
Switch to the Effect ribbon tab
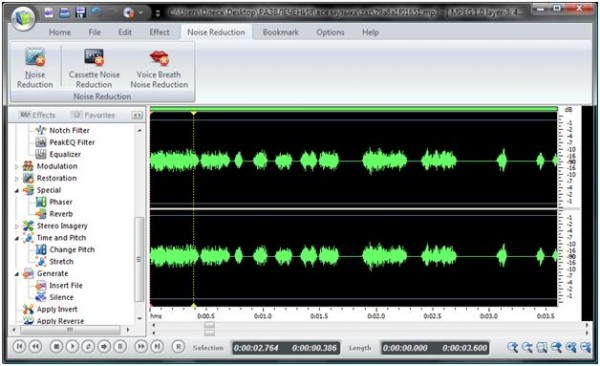click(x=159, y=32)
